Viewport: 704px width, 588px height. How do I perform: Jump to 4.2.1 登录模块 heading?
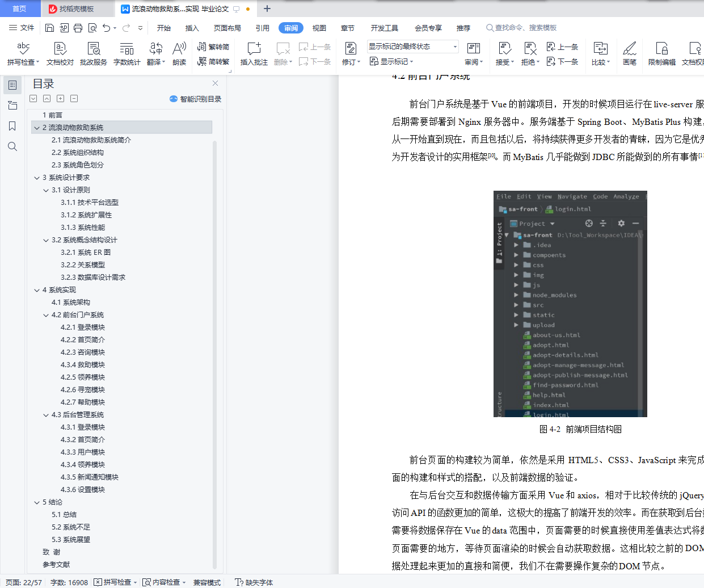click(83, 327)
